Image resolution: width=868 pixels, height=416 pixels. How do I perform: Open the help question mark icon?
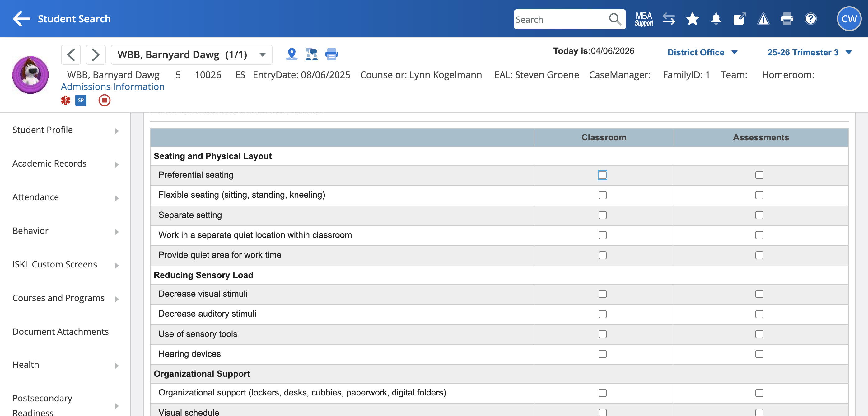(x=810, y=19)
